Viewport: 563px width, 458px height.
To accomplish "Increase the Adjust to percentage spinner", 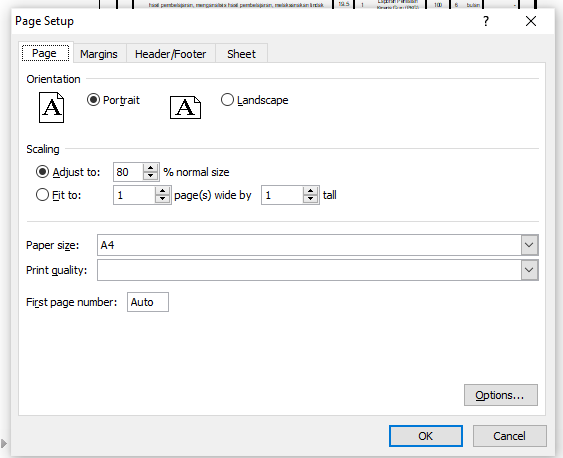I will point(151,168).
